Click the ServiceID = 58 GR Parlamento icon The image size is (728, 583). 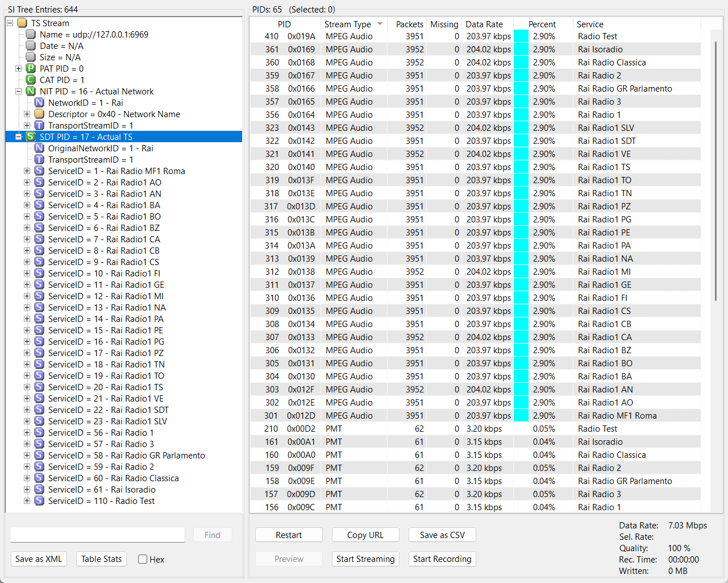coord(39,456)
